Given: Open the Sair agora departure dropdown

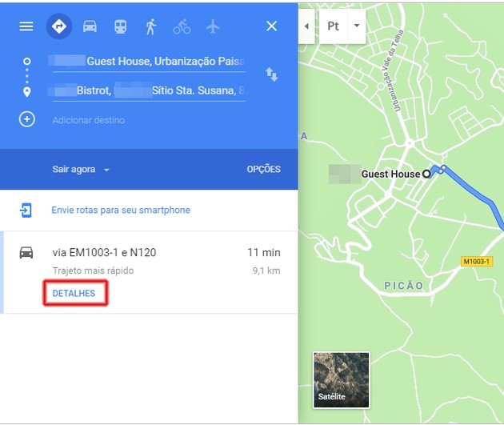Looking at the screenshot, I should [81, 170].
